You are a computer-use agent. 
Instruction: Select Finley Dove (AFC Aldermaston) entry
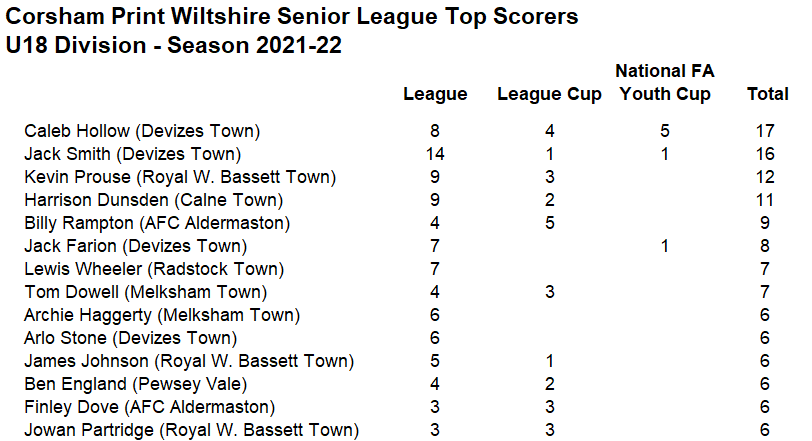click(150, 407)
